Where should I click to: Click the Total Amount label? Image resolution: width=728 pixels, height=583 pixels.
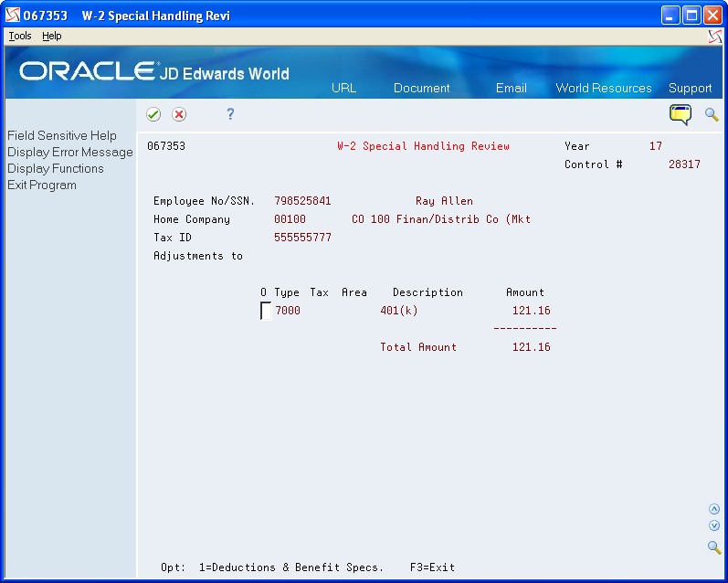(418, 347)
